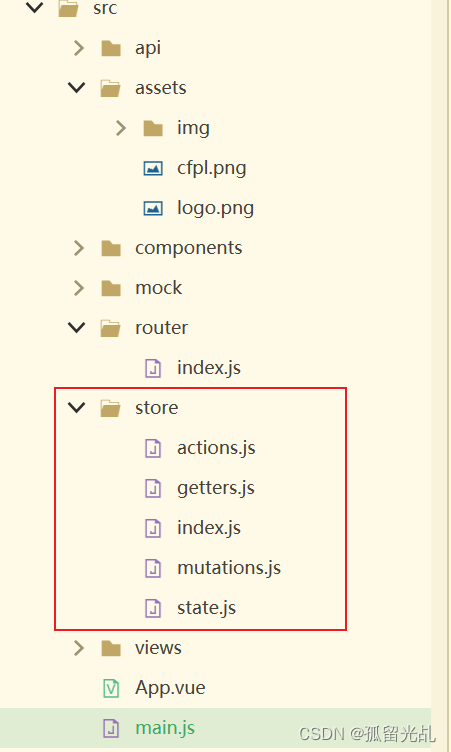Screen dimensions: 451x752
Task: Expand the views folder chevron
Action: (x=79, y=648)
